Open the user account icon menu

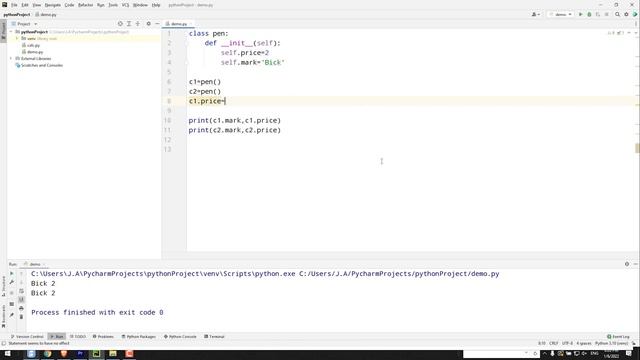[535, 14]
